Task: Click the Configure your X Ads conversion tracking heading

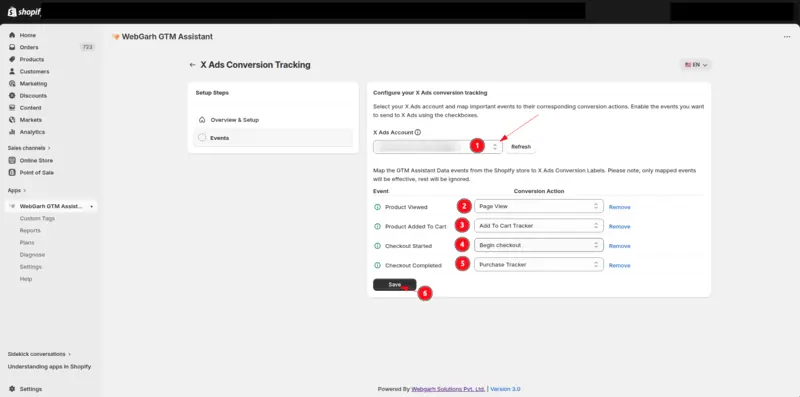Action: (x=430, y=93)
